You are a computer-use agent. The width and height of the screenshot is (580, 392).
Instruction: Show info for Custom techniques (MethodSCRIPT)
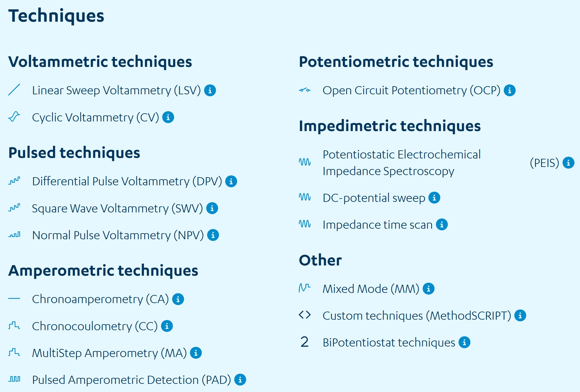tap(520, 315)
